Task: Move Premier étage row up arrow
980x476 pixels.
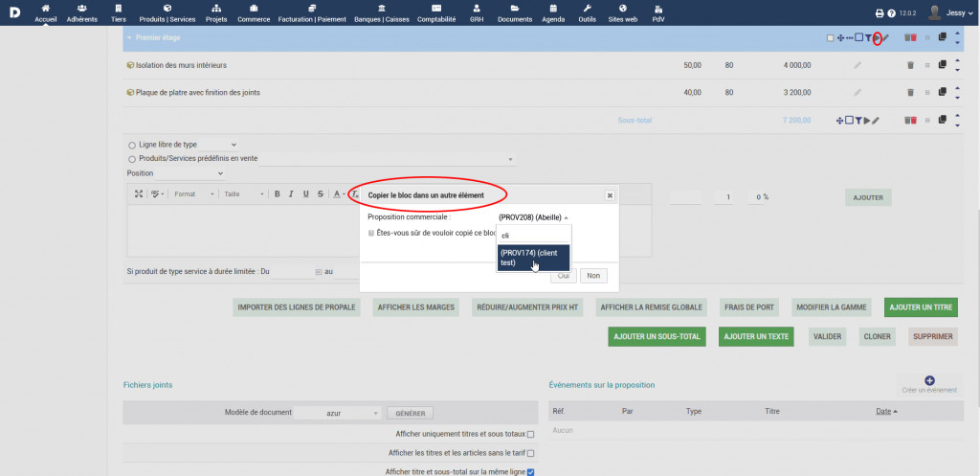Action: click(957, 34)
